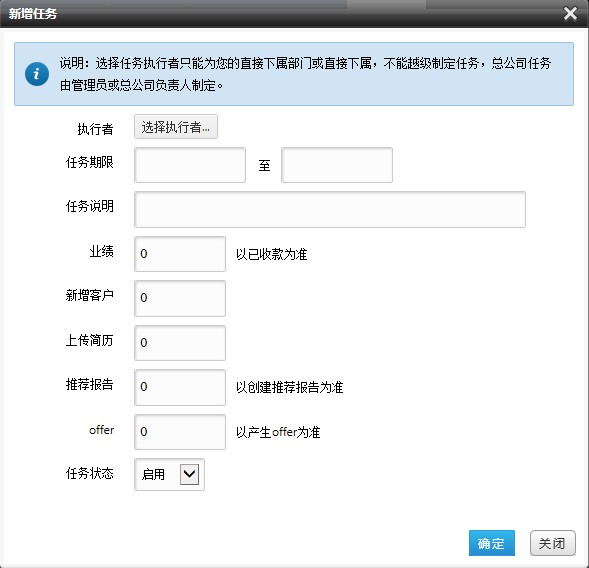The image size is (589, 568).
Task: Click the 新增任务 title bar text
Action: [x=33, y=14]
